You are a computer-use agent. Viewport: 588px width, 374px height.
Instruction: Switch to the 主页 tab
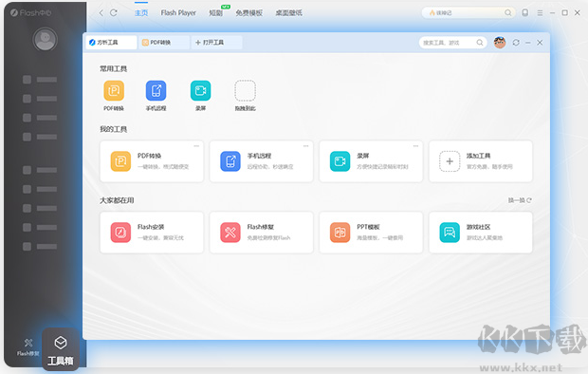click(141, 12)
